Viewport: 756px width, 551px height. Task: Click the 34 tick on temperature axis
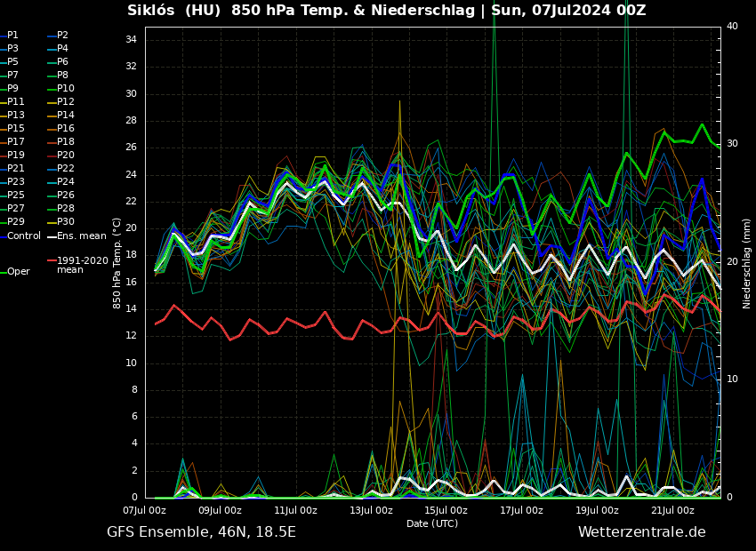pos(131,40)
